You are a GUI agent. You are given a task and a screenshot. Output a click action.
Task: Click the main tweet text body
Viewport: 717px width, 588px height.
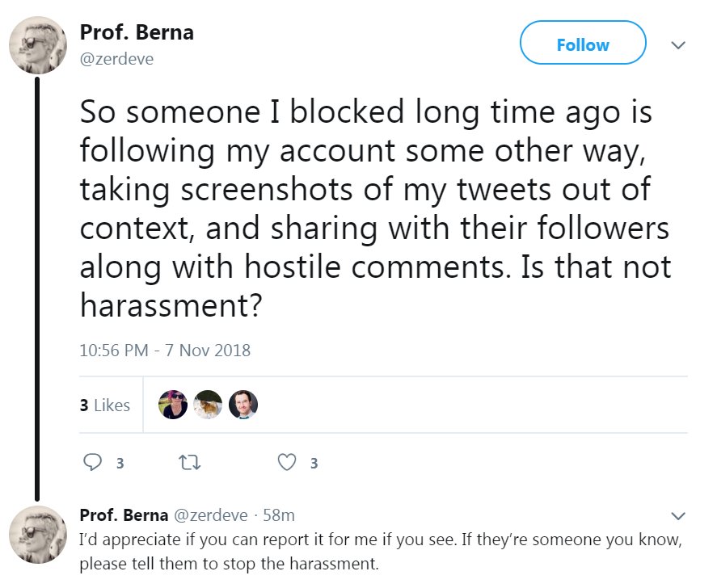[372, 208]
